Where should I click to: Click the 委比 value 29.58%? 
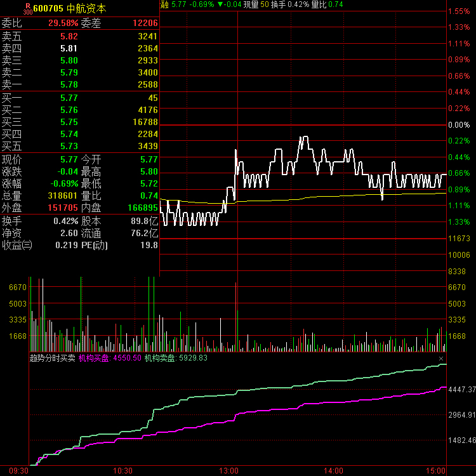pos(63,23)
